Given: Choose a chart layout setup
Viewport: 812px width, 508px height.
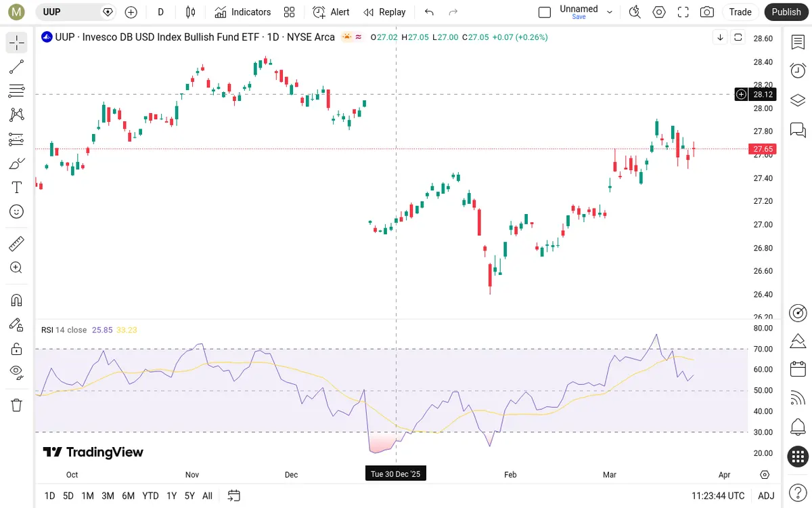Looking at the screenshot, I should (545, 12).
